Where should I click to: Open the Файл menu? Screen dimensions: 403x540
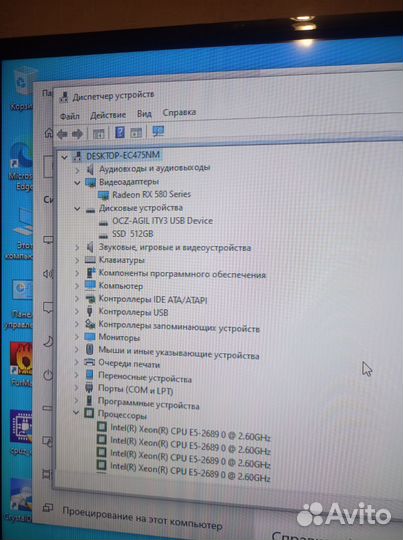(70, 116)
